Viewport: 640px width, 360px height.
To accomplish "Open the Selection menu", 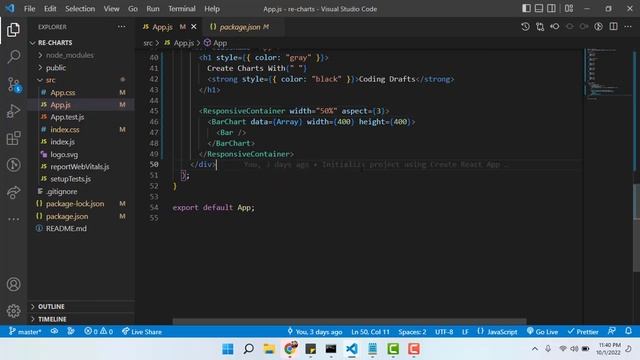I will (x=80, y=9).
